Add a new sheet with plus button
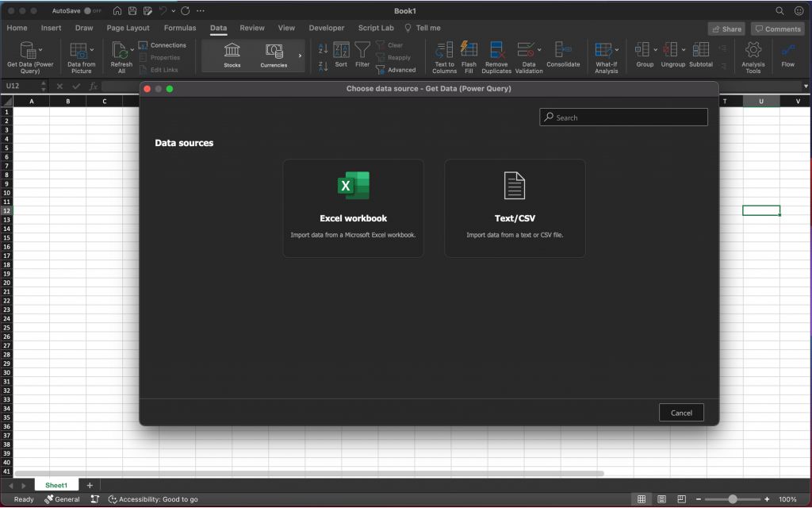Screen dimensions: 812x508 90,485
